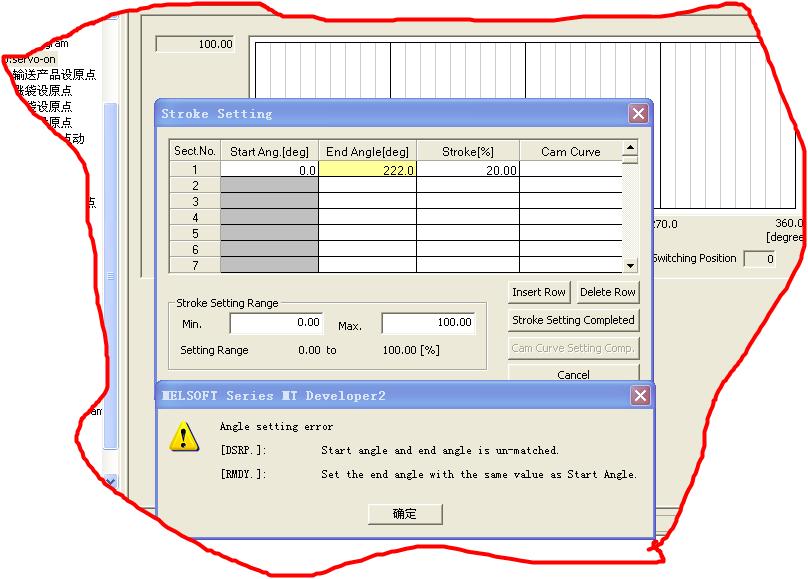Select the End Angle cell showing 222.0
Viewport: 808px width, 579px height.
click(x=367, y=170)
